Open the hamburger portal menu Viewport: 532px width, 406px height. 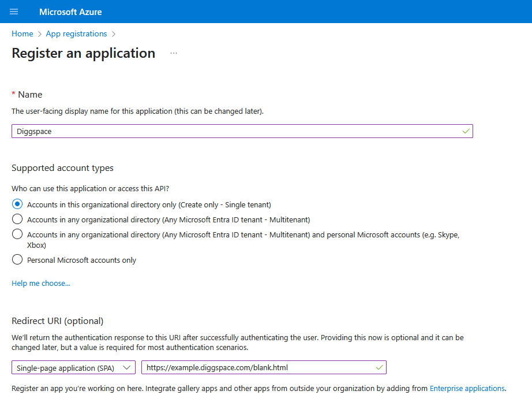[14, 12]
